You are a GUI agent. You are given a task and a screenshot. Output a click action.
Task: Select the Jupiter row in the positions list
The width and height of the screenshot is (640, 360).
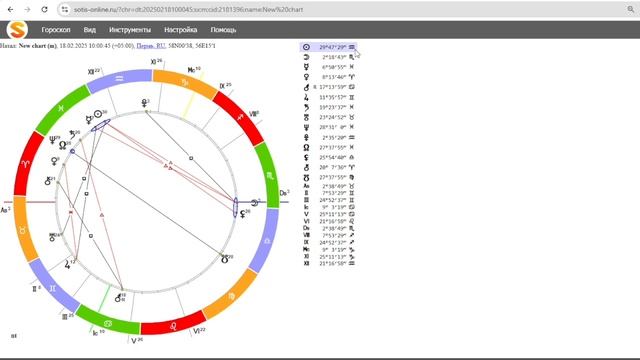pos(329,97)
